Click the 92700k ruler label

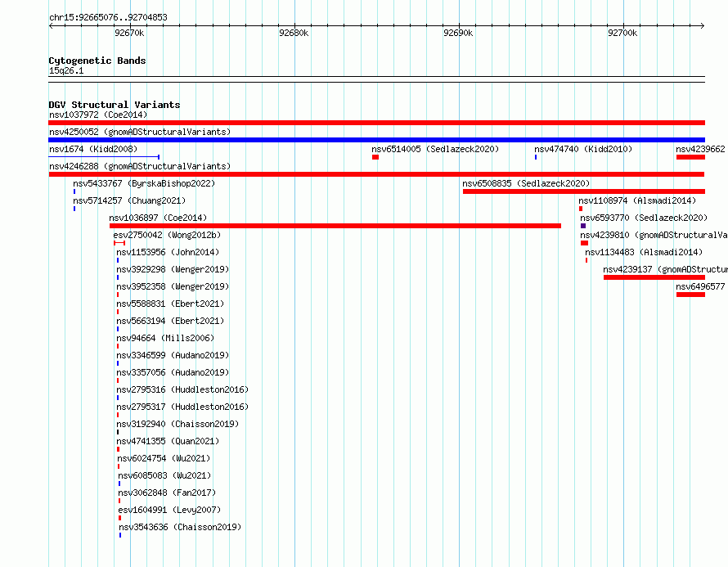point(622,33)
